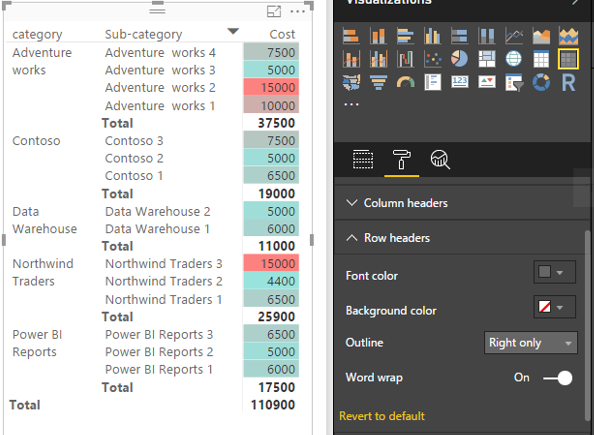
Task: Click Contoso total value 19000
Action: click(x=277, y=194)
